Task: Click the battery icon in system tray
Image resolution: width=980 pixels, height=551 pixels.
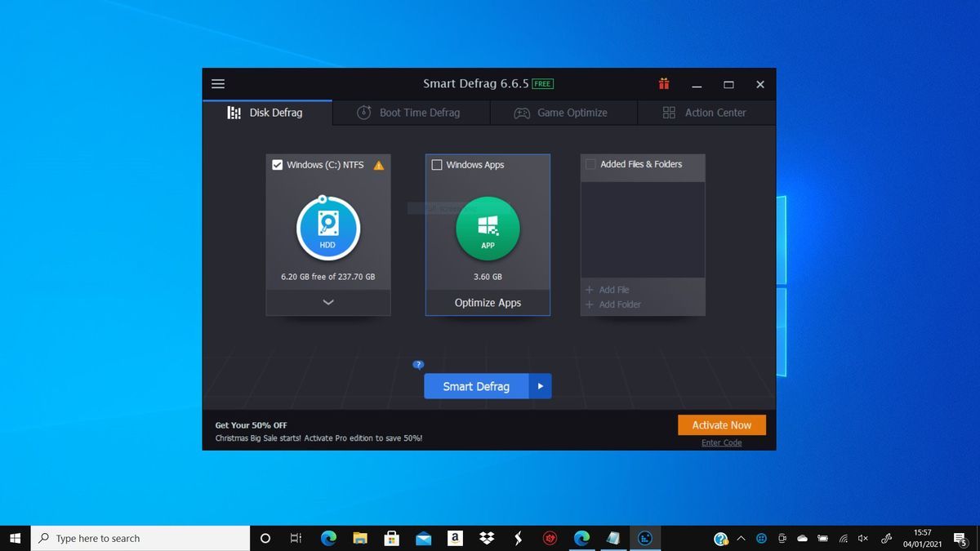Action: click(x=822, y=539)
